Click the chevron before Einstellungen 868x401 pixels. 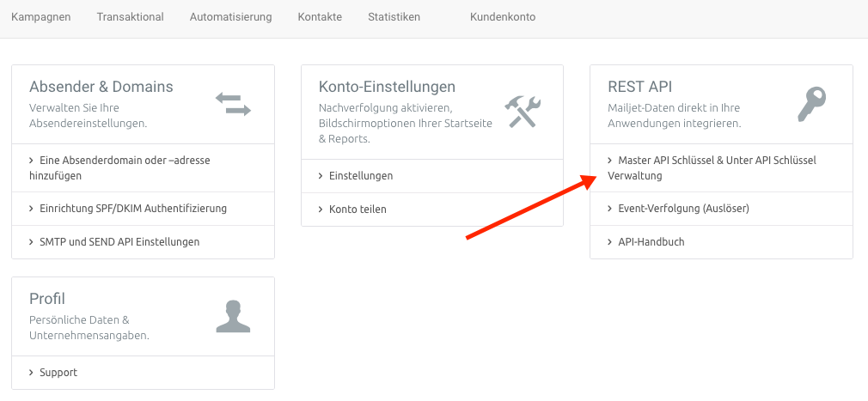coord(321,176)
